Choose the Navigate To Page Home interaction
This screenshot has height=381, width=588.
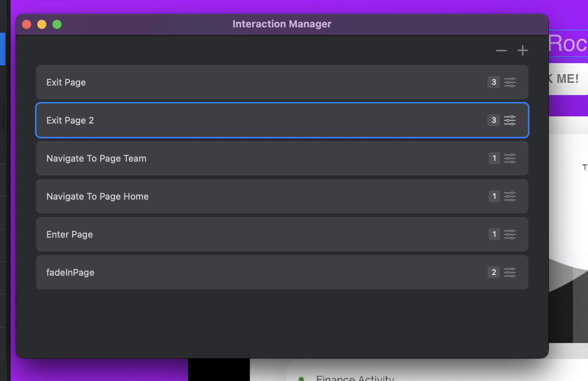point(228,196)
